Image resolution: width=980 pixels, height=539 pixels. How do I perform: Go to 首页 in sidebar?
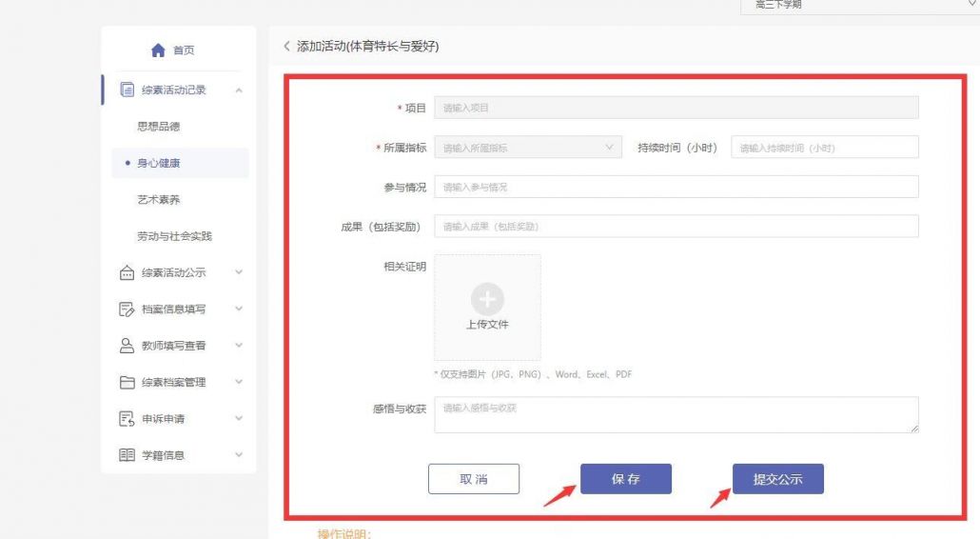184,50
